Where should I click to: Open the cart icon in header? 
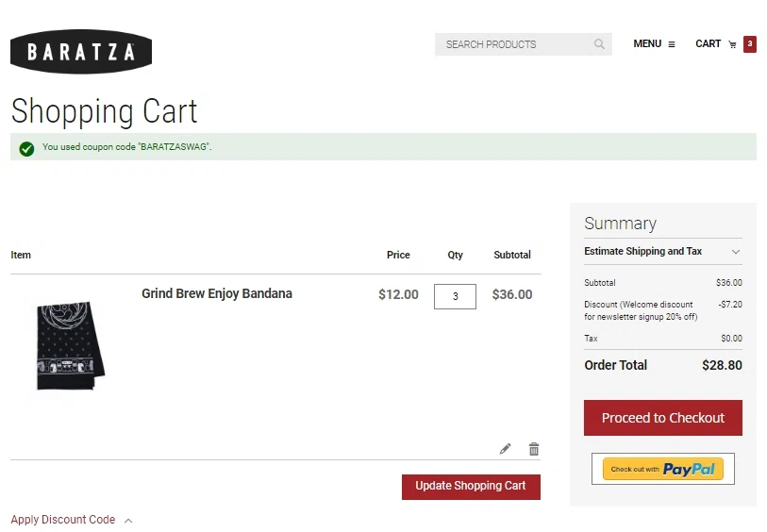[x=732, y=44]
